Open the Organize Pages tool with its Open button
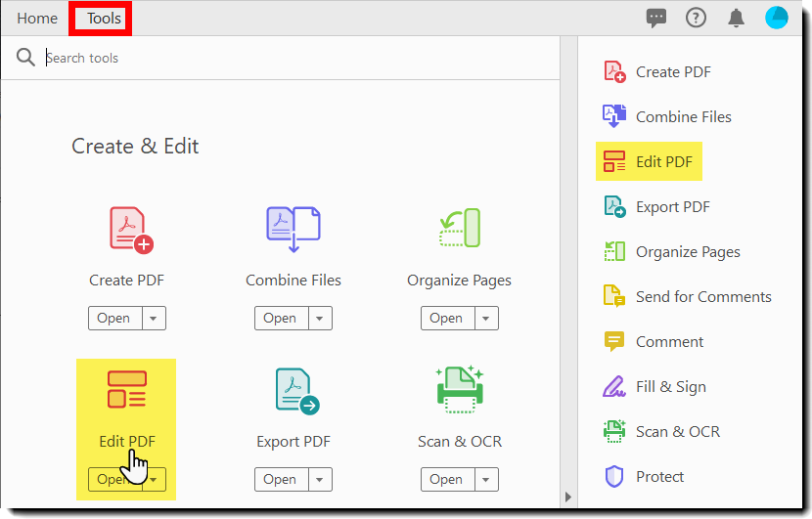 coord(447,319)
